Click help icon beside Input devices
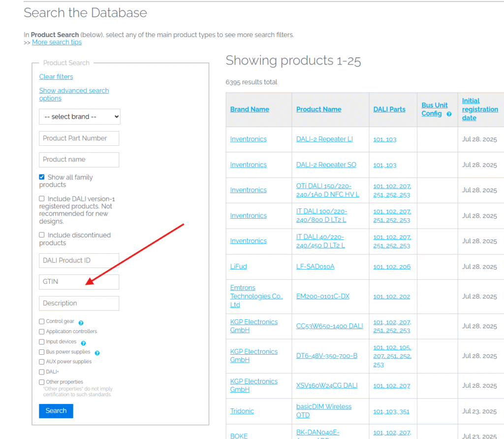The width and height of the screenshot is (504, 439). pos(83,343)
